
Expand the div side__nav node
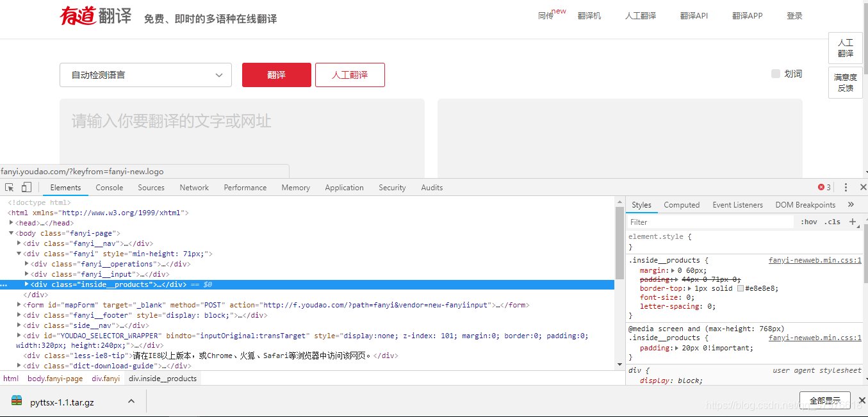pos(19,325)
